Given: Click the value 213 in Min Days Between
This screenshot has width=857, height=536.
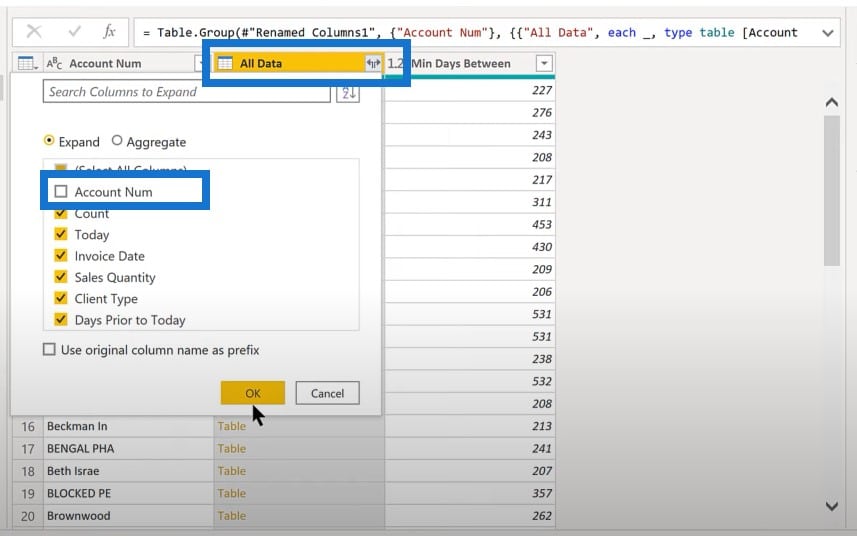Looking at the screenshot, I should click(542, 426).
